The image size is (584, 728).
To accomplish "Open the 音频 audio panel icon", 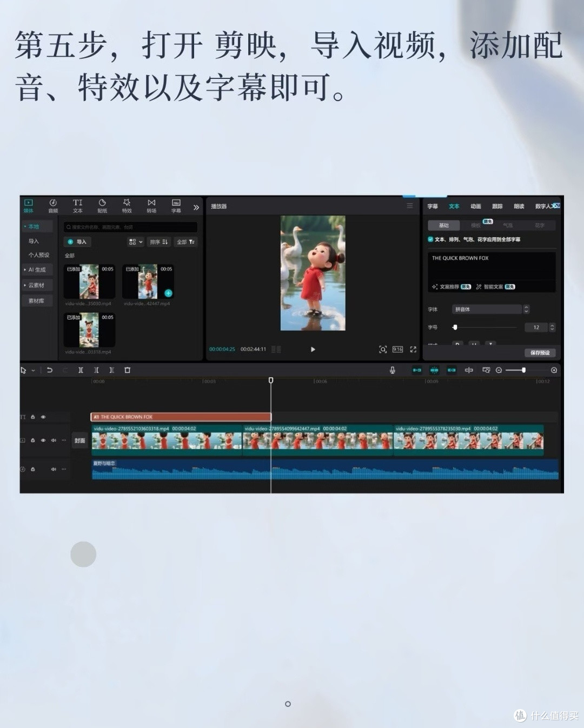I will (53, 206).
